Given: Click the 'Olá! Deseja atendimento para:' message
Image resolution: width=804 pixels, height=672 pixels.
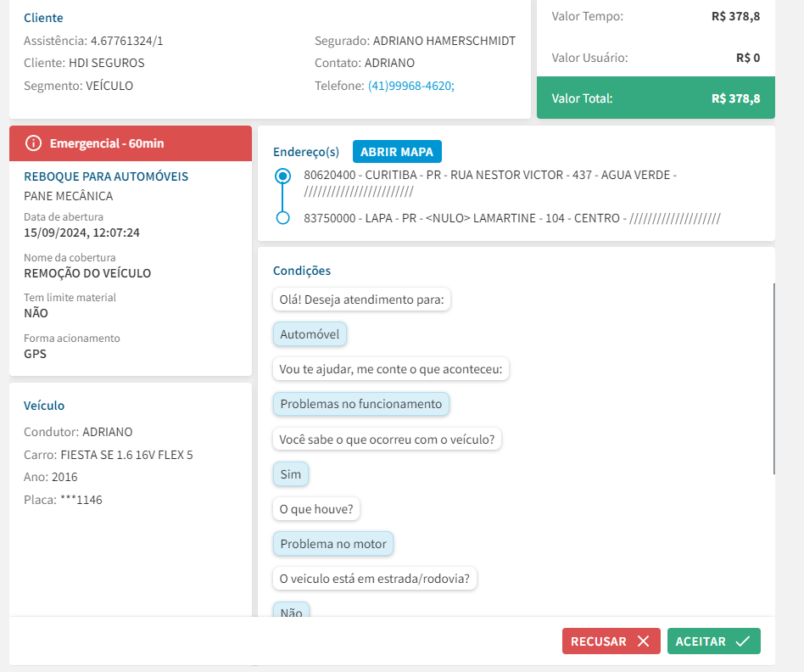Looking at the screenshot, I should point(362,300).
